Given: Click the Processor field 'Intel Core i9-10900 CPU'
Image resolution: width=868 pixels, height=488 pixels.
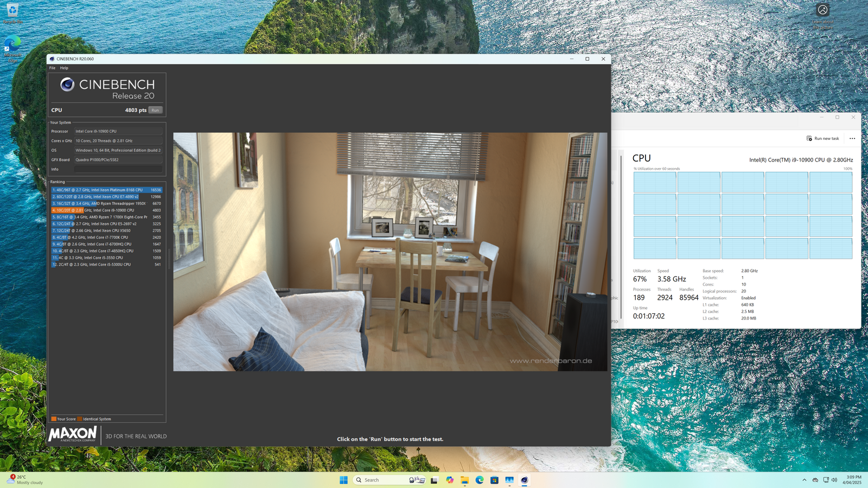Looking at the screenshot, I should pyautogui.click(x=118, y=131).
